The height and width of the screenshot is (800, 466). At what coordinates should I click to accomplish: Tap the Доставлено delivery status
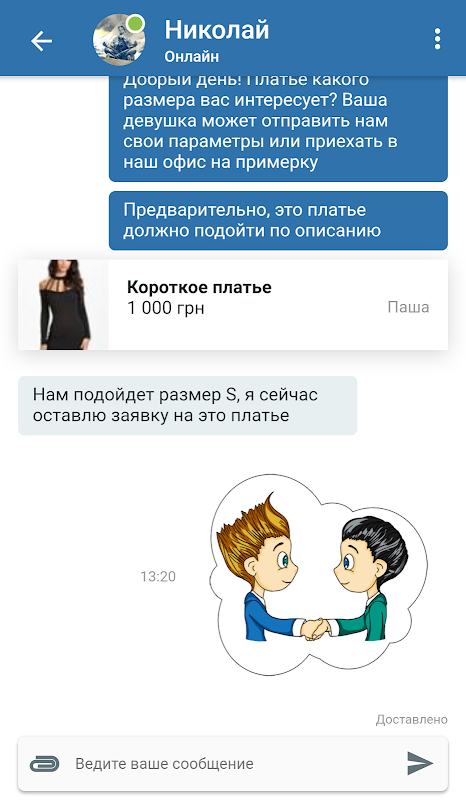(x=411, y=719)
